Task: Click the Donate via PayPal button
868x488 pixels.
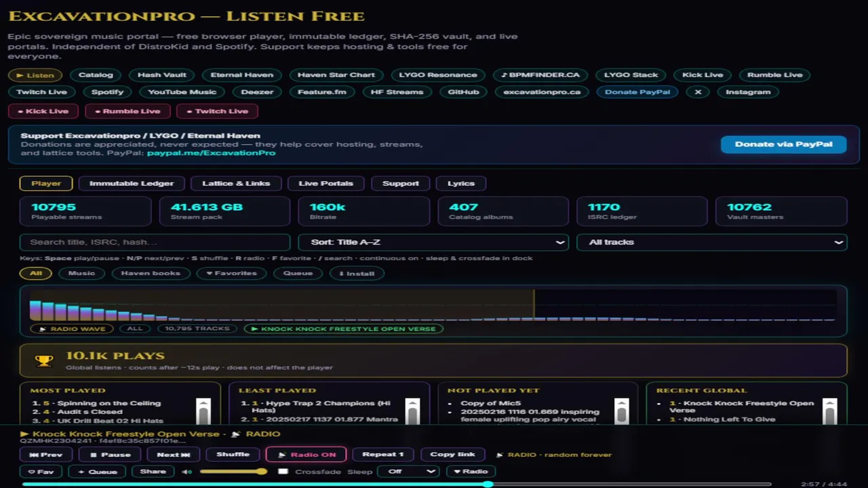Action: point(783,144)
